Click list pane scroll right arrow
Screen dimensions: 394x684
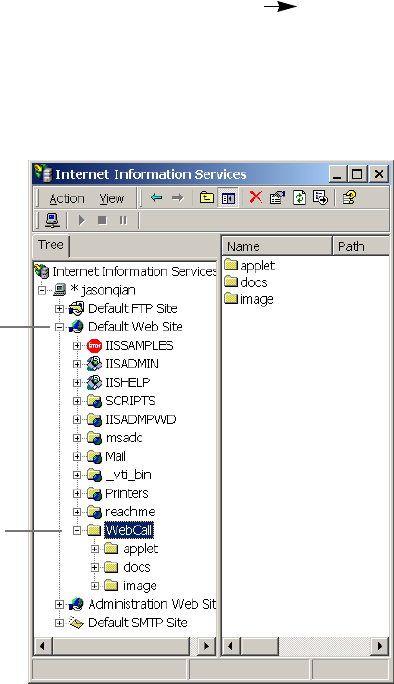(380, 646)
